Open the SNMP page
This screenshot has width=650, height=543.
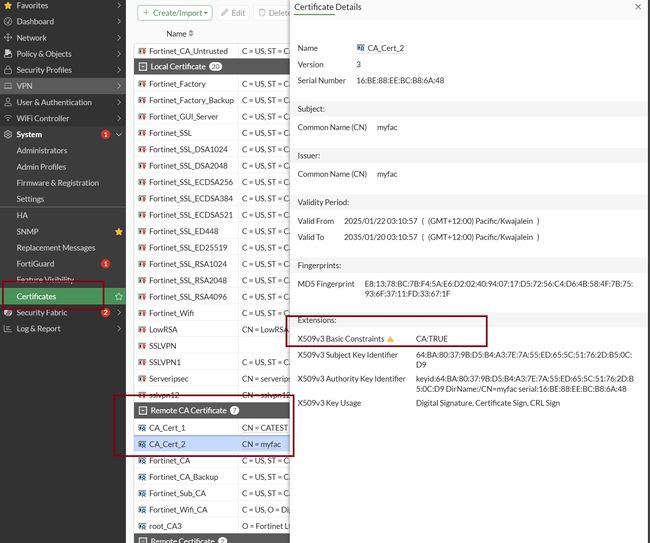pos(27,231)
